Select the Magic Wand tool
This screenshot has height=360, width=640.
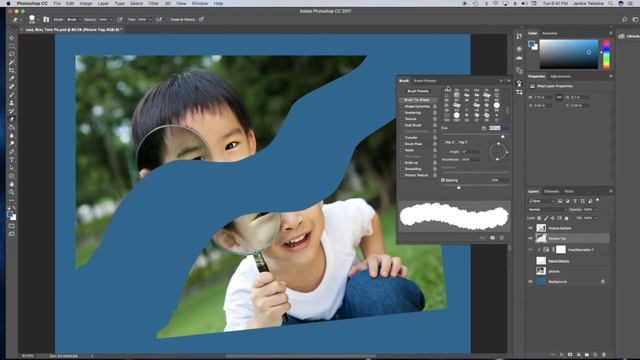11,62
